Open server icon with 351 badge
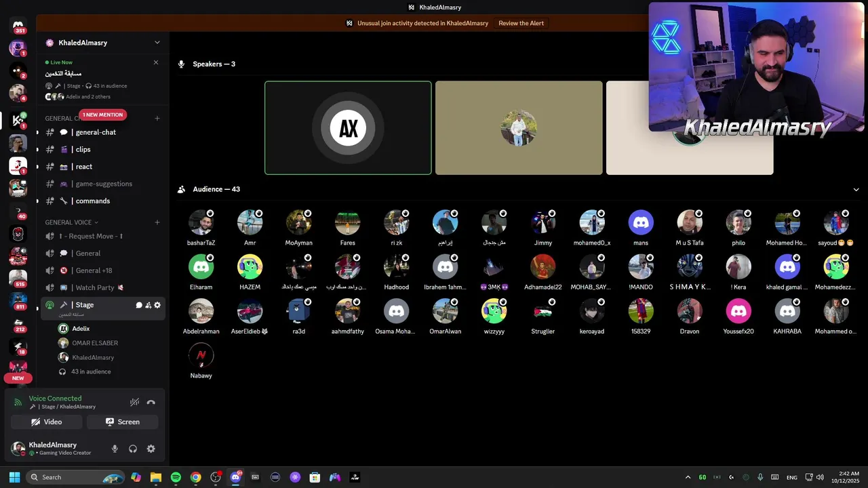This screenshot has width=868, height=488. click(x=18, y=26)
